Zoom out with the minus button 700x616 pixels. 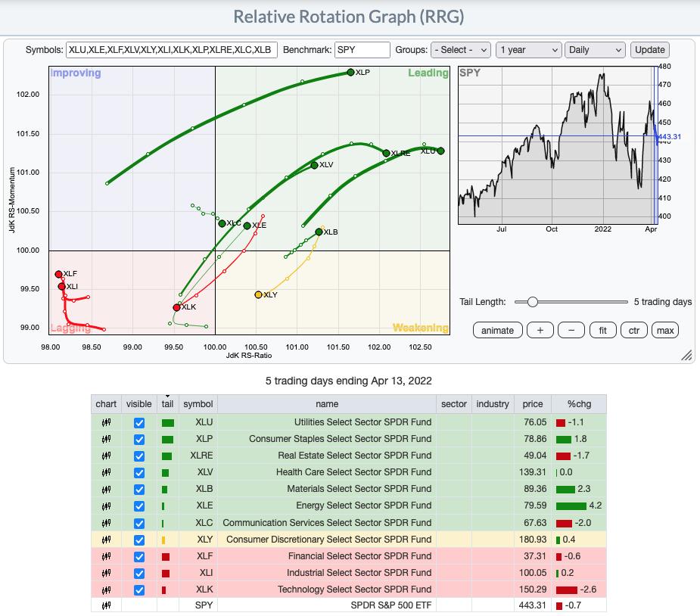[571, 330]
